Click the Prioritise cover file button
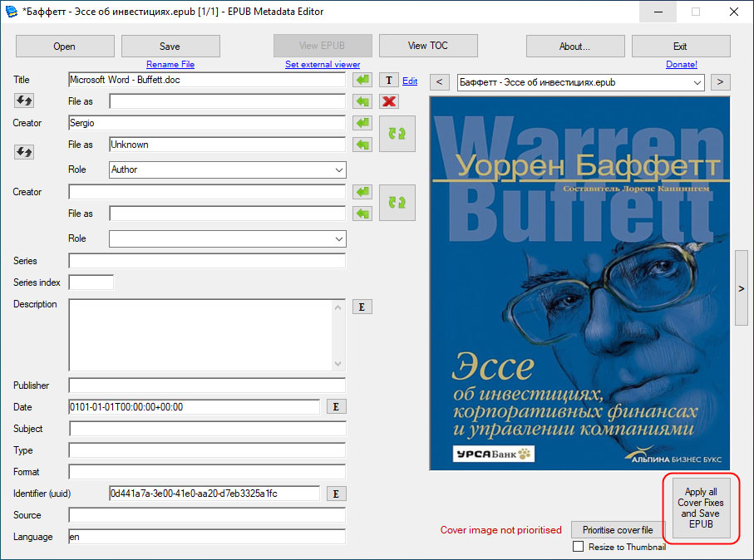The height and width of the screenshot is (560, 754). 618,530
